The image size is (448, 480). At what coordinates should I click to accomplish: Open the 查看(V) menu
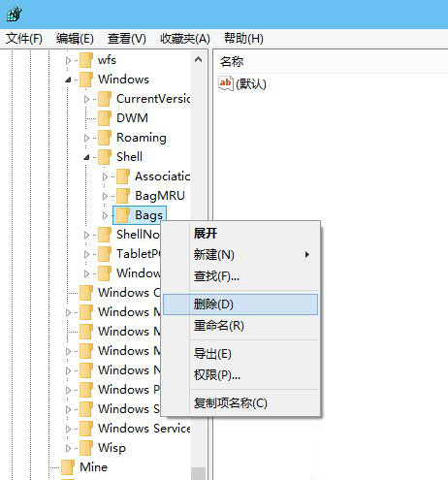click(127, 39)
